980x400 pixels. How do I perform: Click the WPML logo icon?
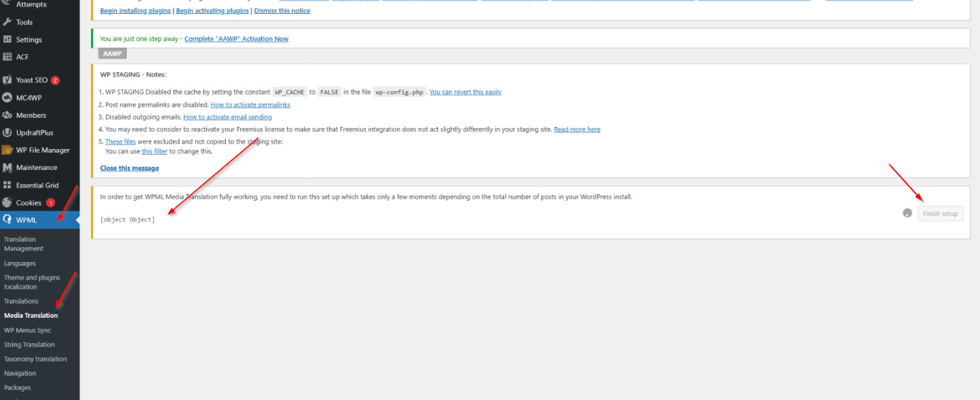(8, 220)
